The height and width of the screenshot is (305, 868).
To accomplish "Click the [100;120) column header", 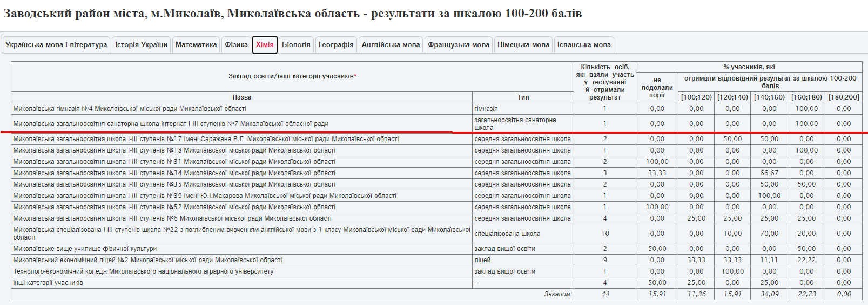I will [x=696, y=97].
